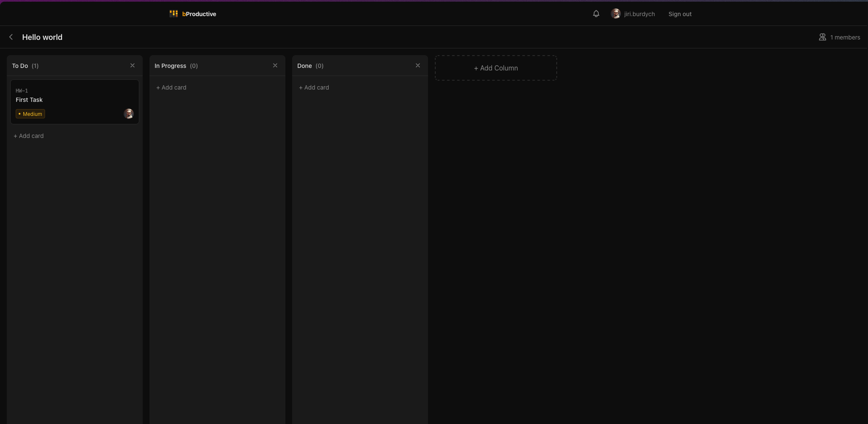This screenshot has height=424, width=868.
Task: Select the HW-1 task identifier
Action: tap(22, 90)
